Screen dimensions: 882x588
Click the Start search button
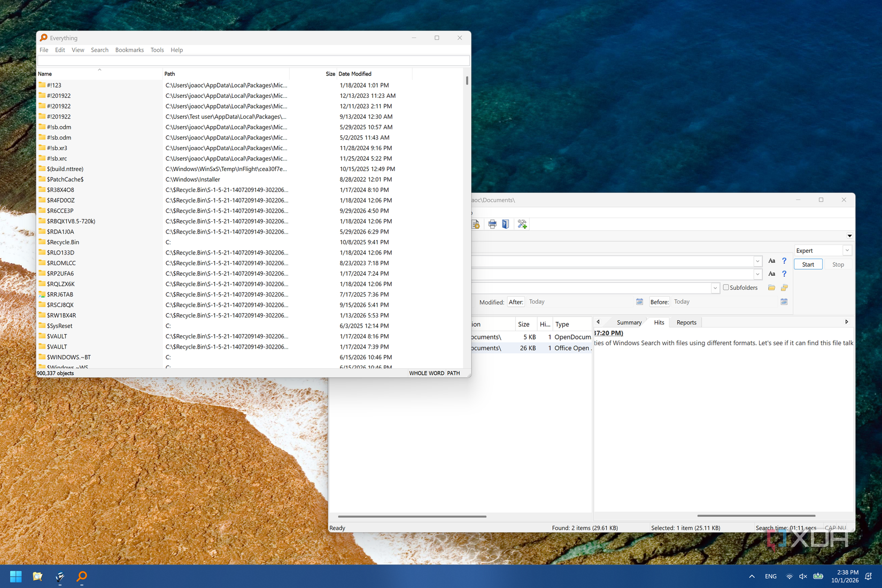tap(808, 265)
